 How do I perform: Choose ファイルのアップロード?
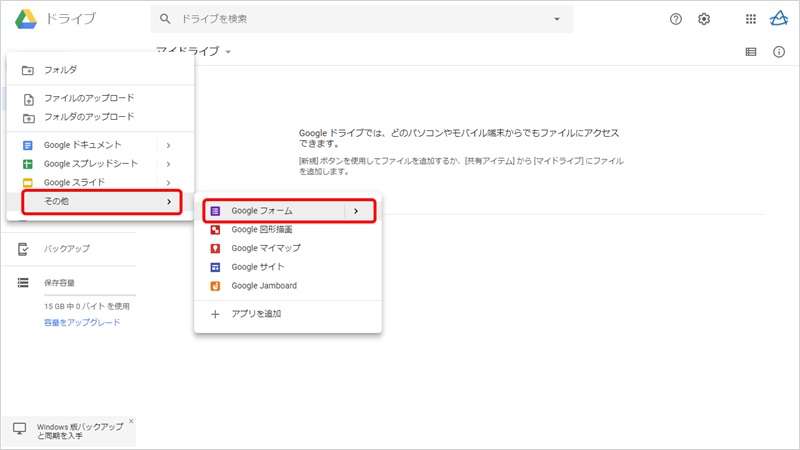coord(101,98)
